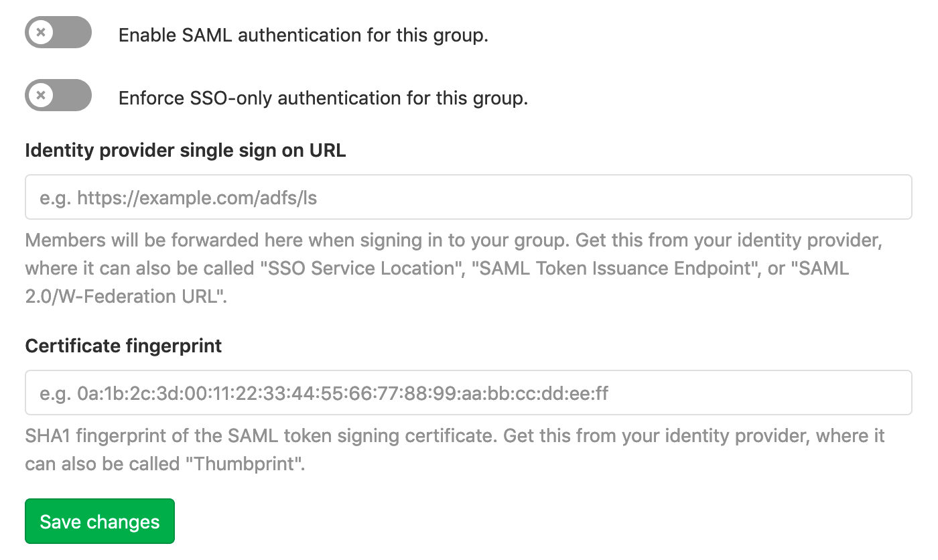This screenshot has height=560, width=938.
Task: Click the X icon in the SSO-only switch
Action: [42, 95]
